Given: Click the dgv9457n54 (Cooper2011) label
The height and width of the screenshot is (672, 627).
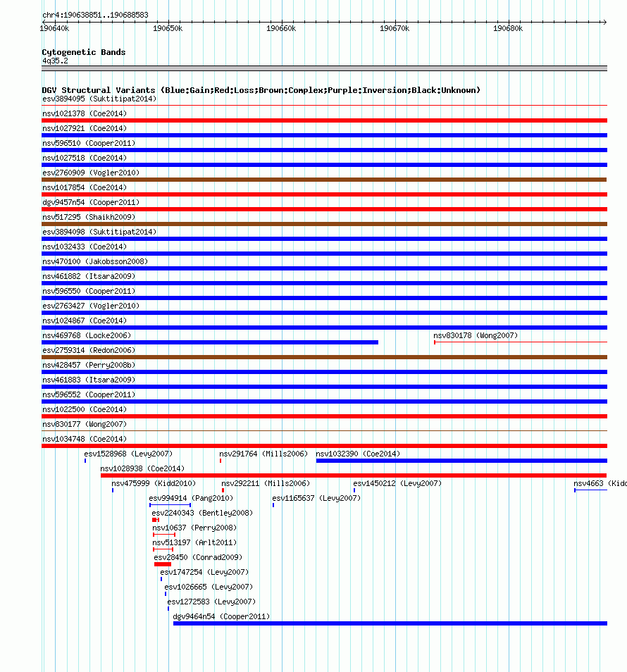Looking at the screenshot, I should pyautogui.click(x=91, y=202).
